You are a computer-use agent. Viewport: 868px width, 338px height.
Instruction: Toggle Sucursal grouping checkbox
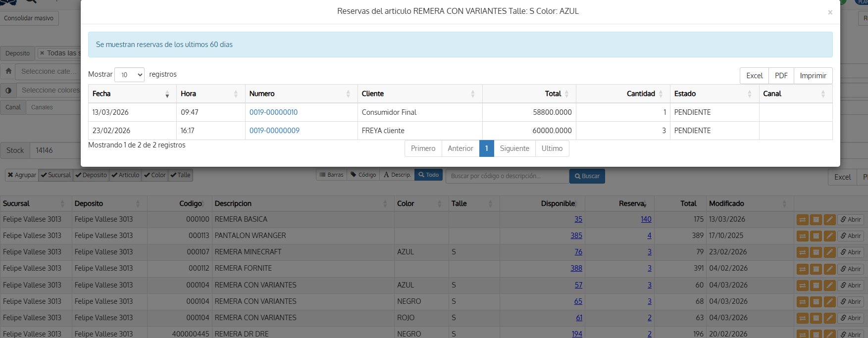tap(56, 175)
